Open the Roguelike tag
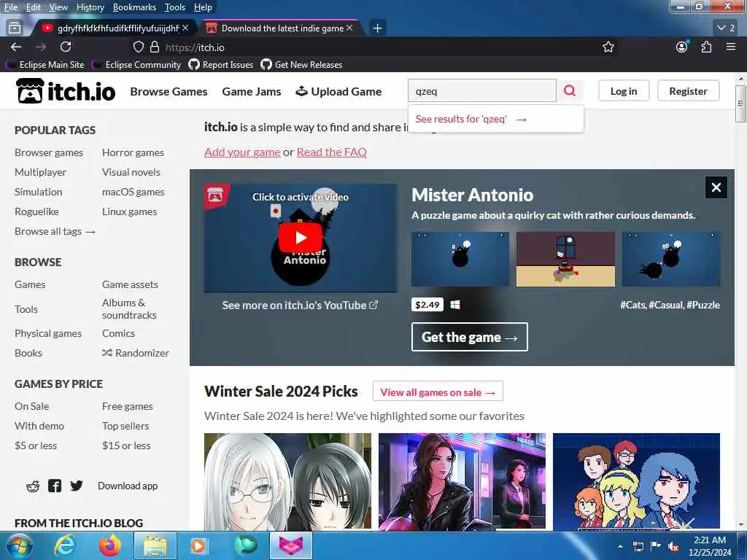 pos(36,211)
